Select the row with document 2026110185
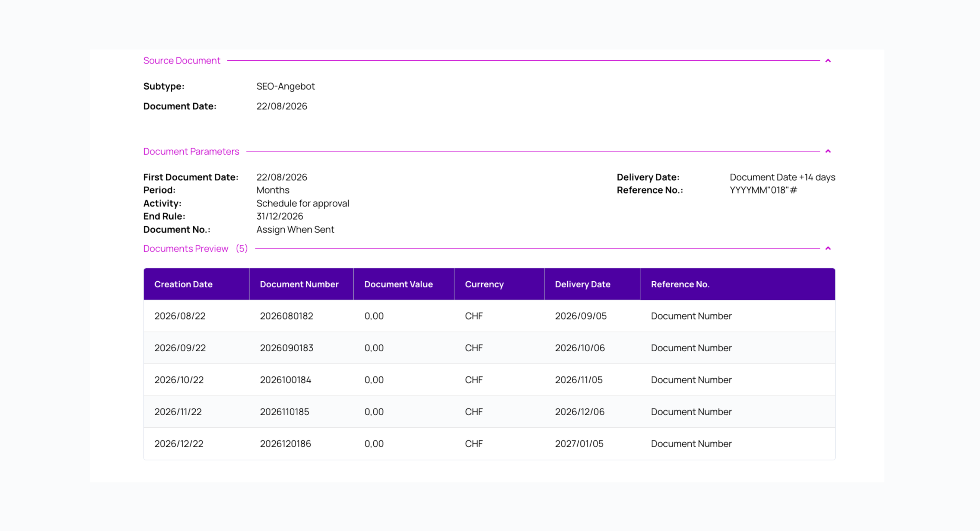Image resolution: width=980 pixels, height=531 pixels. point(489,412)
